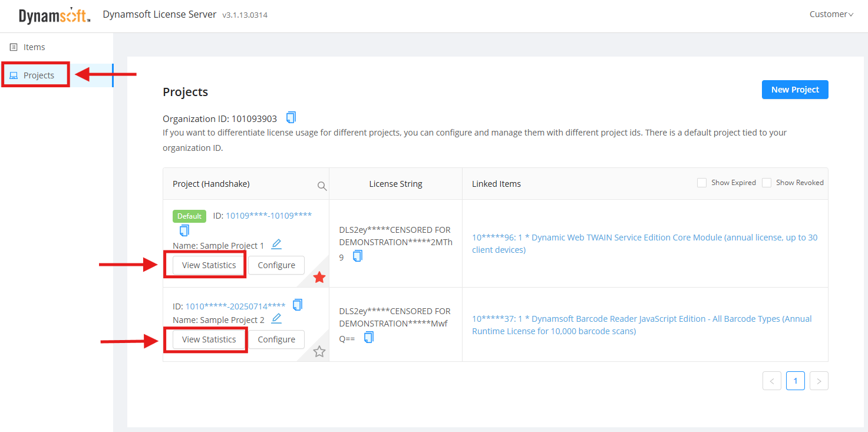Open Items in the sidebar
This screenshot has width=868, height=432.
[34, 47]
